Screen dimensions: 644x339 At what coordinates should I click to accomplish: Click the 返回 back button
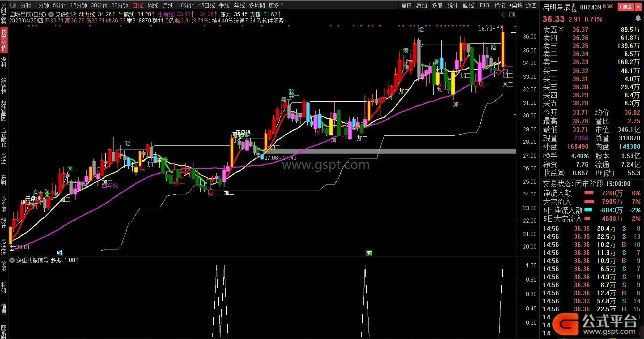[531, 5]
